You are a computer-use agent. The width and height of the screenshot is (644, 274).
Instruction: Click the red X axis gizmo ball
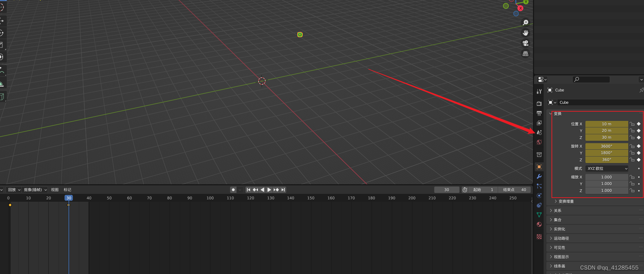520,8
